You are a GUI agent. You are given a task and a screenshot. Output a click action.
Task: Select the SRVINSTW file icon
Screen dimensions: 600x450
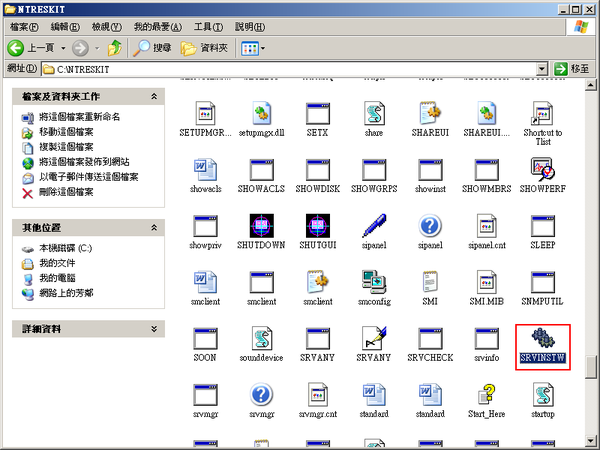pos(543,338)
